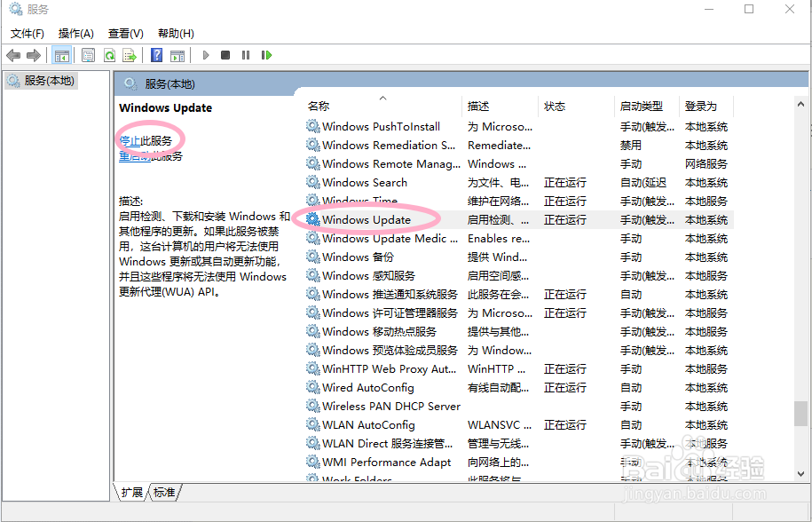Image resolution: width=812 pixels, height=522 pixels.
Task: Click 网络服务 logon of Windows Remote Manag
Action: 706,163
